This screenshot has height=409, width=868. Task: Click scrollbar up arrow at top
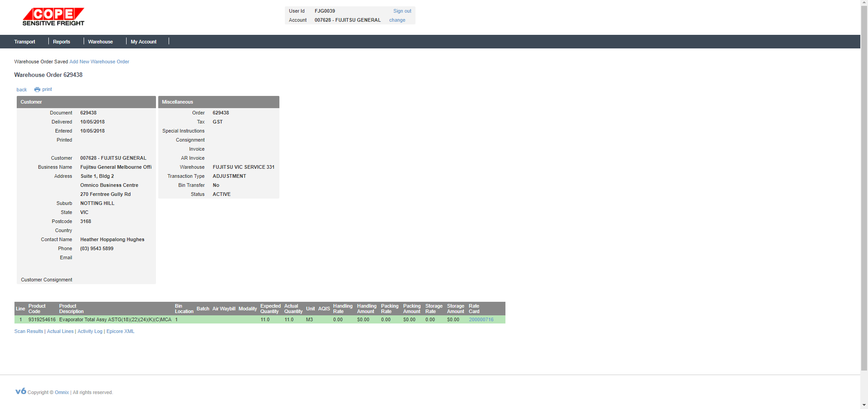tap(864, 3)
